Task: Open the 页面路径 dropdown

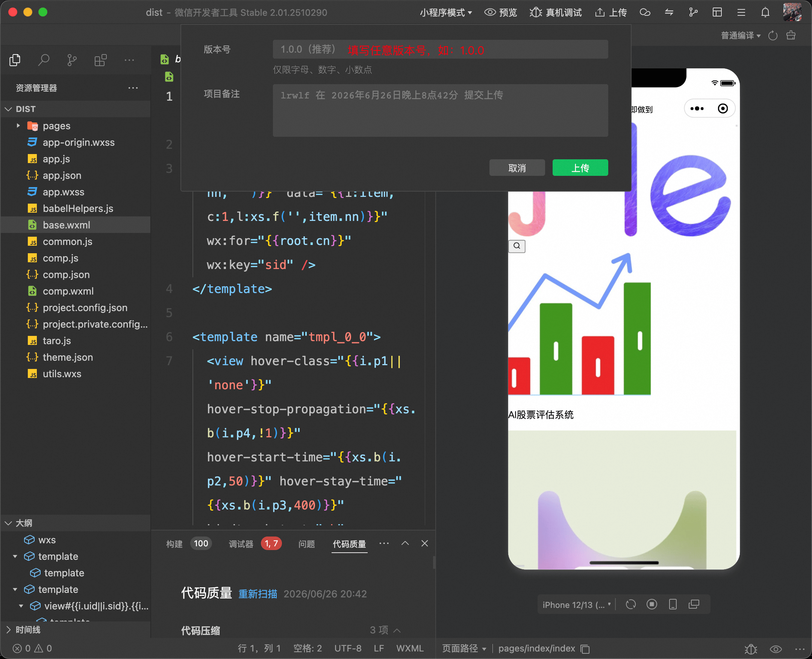Action: 464,649
